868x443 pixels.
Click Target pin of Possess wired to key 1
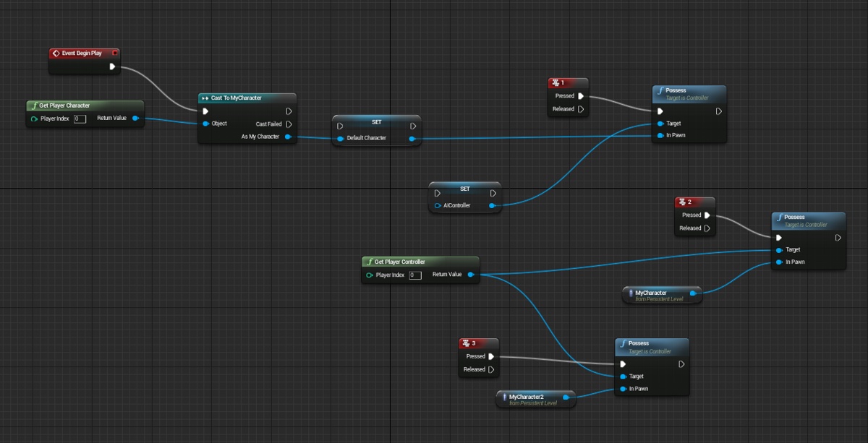[660, 124]
